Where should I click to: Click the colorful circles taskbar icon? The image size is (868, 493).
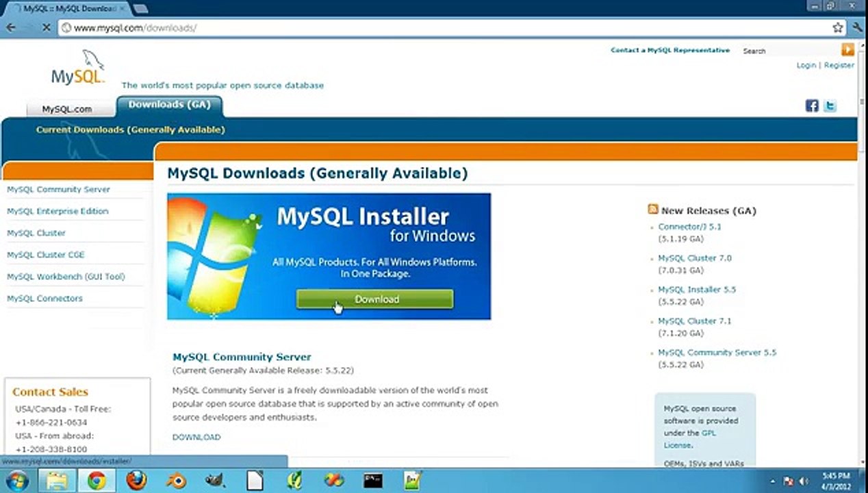pos(334,481)
